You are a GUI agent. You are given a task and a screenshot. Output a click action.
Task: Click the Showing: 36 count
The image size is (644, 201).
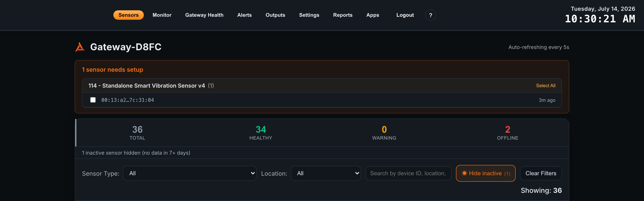pos(541,190)
